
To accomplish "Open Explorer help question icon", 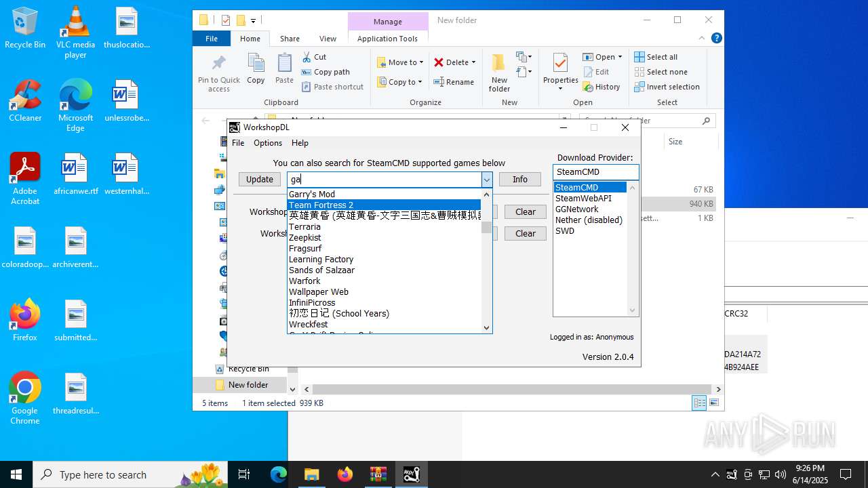I will [x=716, y=38].
